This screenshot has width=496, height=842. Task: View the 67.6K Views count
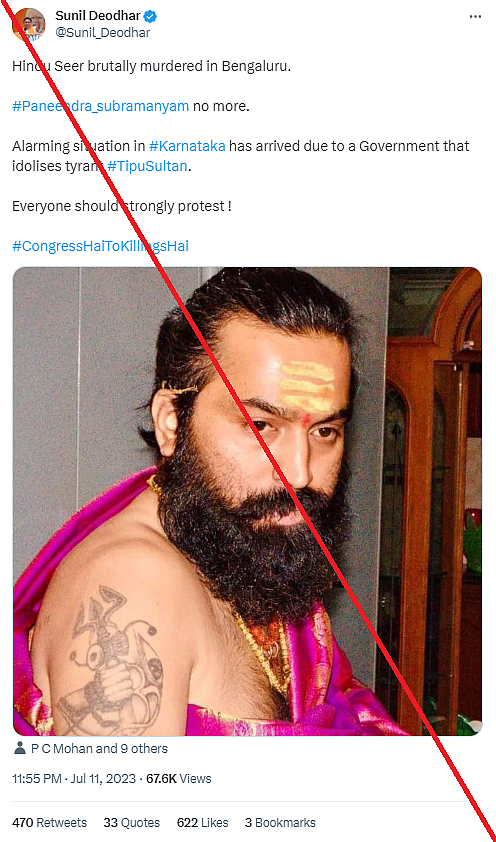point(179,779)
